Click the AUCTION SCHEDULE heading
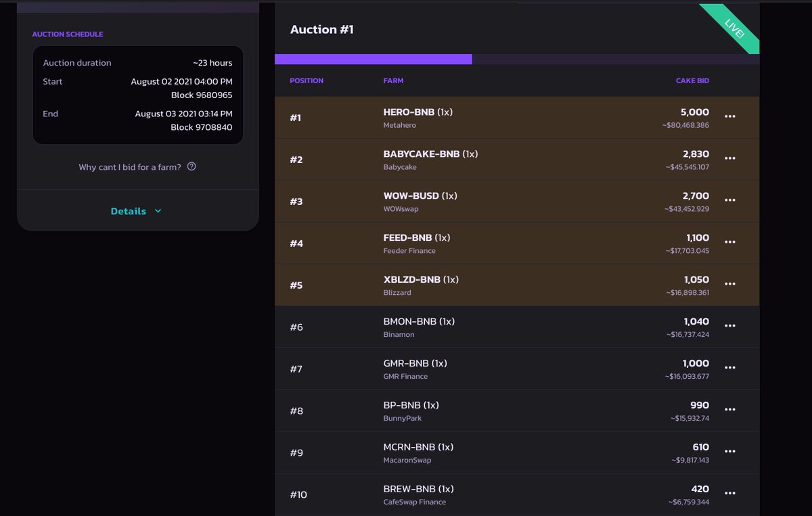The height and width of the screenshot is (516, 812). pos(68,34)
